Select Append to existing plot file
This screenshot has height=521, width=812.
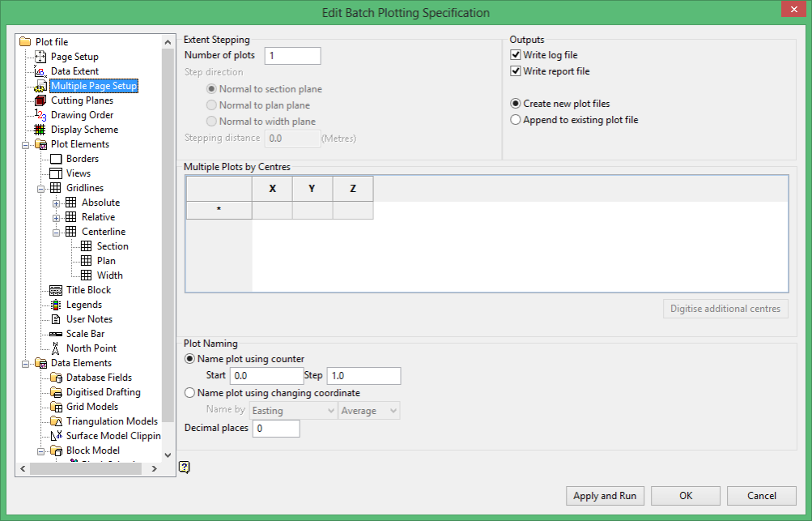[515, 120]
